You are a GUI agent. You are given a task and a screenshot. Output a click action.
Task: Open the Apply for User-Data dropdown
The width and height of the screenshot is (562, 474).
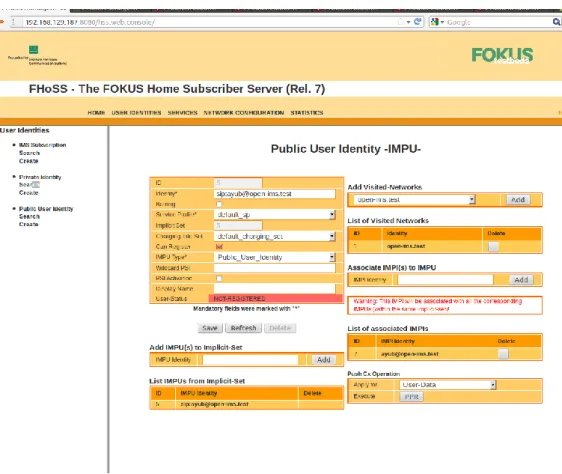coord(448,385)
